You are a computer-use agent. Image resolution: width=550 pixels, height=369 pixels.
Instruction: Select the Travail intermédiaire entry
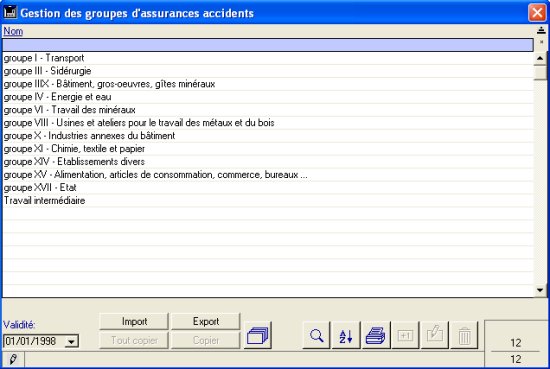(268, 201)
